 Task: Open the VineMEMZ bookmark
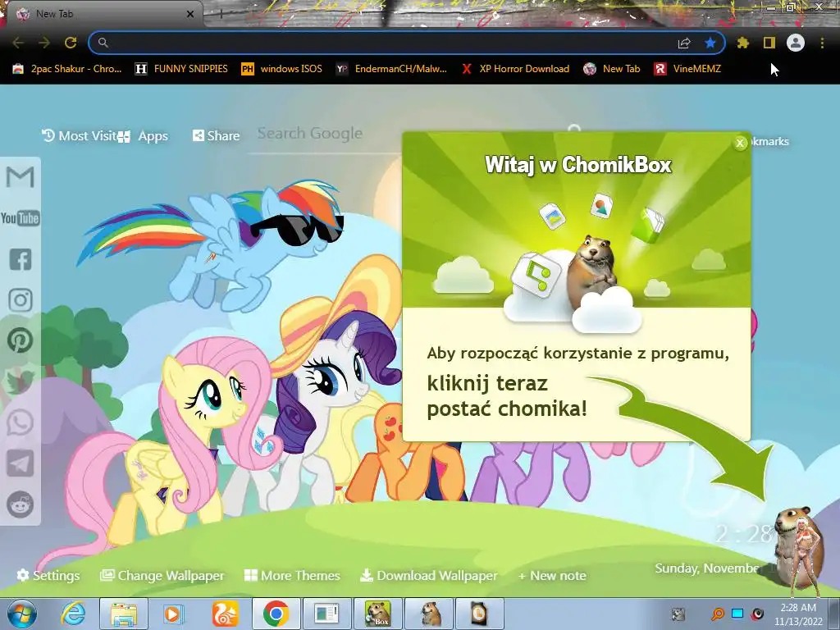[x=688, y=69]
